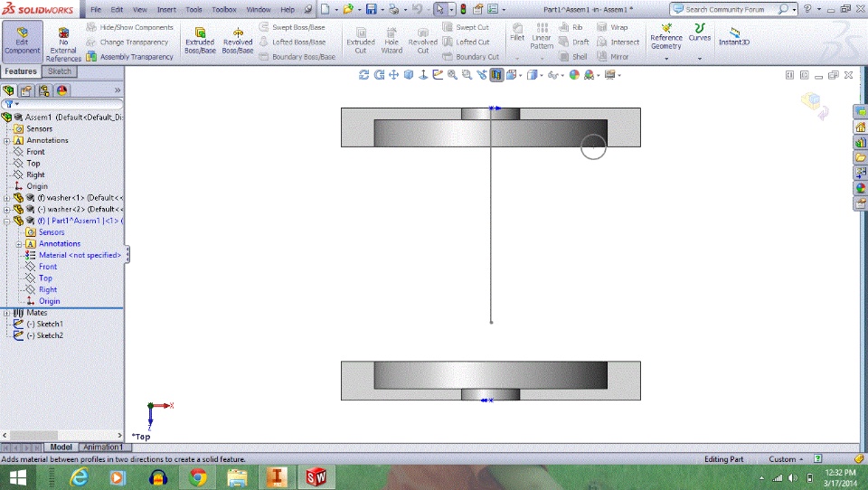
Task: Click Assembly Transparency
Action: [x=130, y=56]
